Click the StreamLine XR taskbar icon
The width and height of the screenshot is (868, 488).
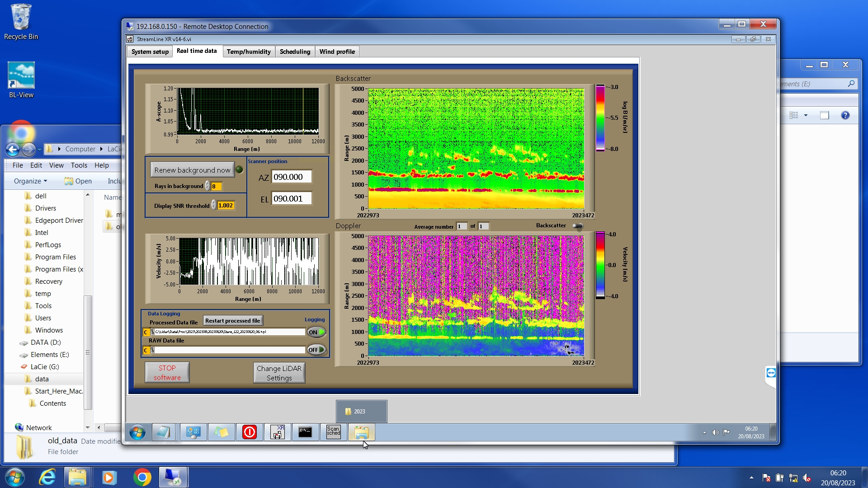pyautogui.click(x=277, y=432)
